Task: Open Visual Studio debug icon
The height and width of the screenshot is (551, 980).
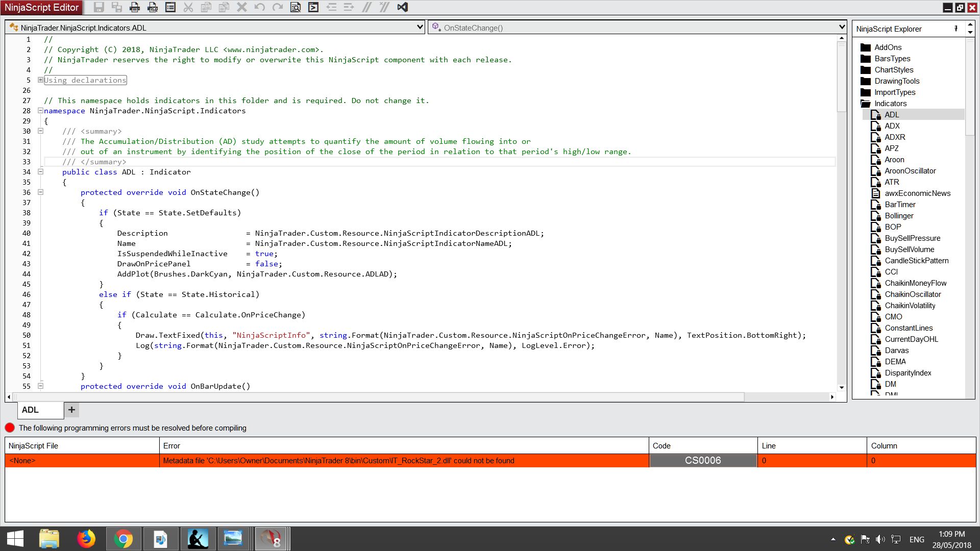Action: (x=402, y=7)
